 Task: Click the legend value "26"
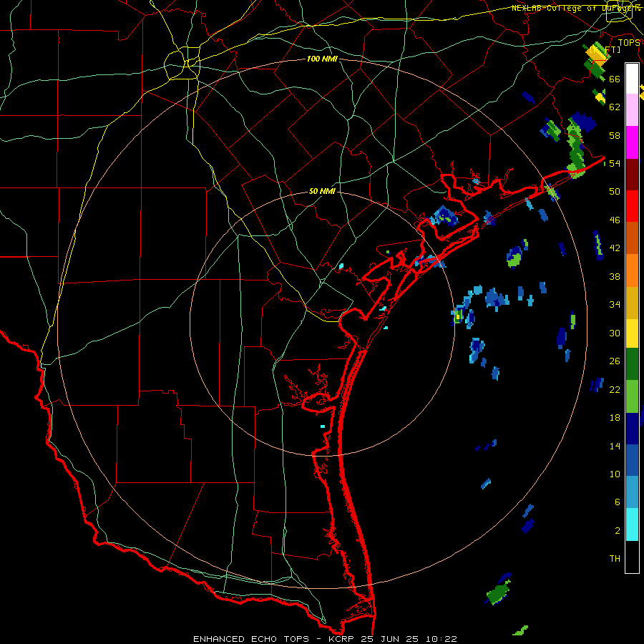(x=615, y=361)
